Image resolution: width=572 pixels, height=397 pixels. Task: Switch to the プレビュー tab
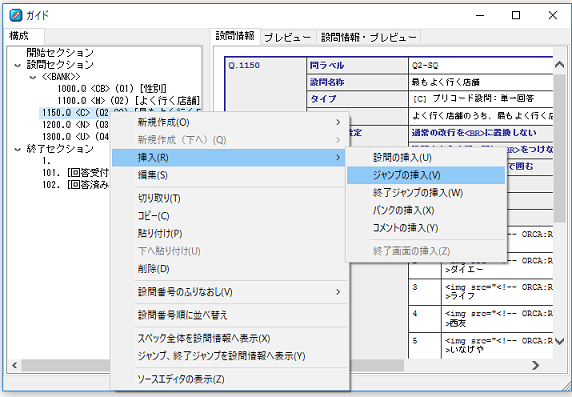pos(287,37)
